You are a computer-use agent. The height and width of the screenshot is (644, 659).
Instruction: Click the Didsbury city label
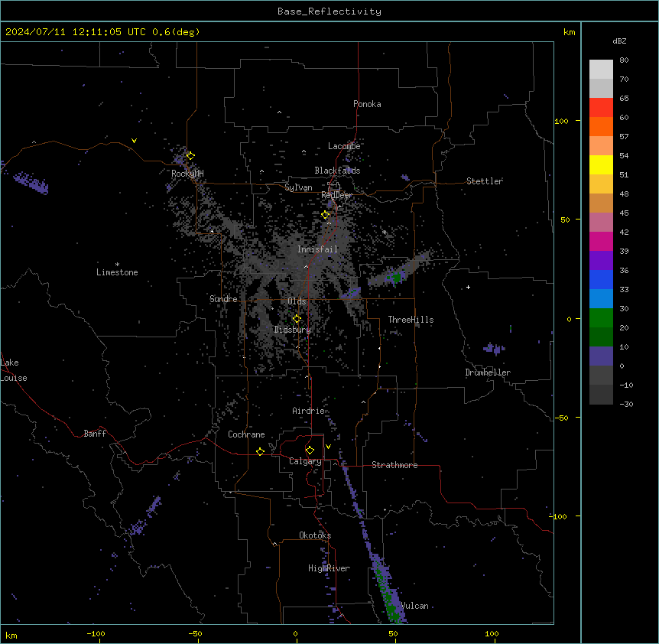click(x=293, y=330)
